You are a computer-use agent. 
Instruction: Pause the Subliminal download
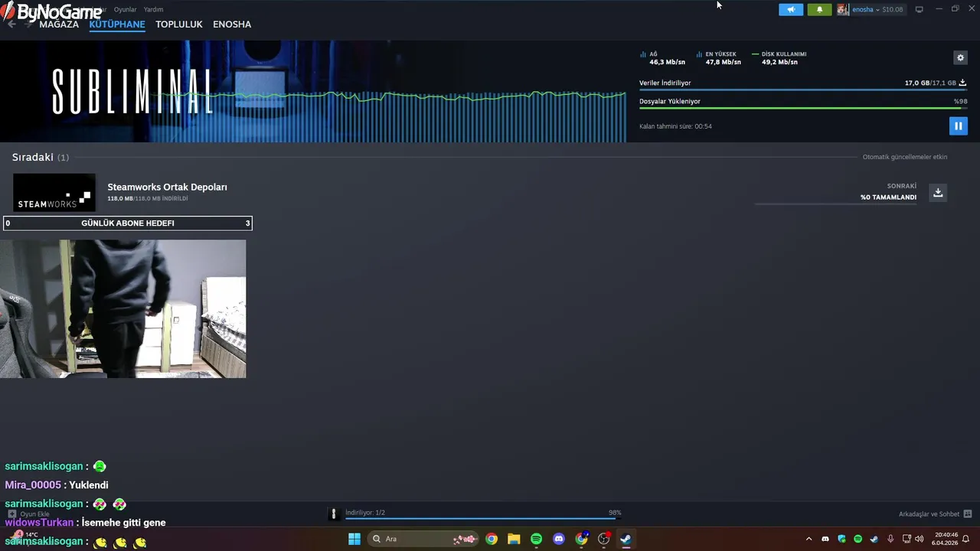point(958,126)
